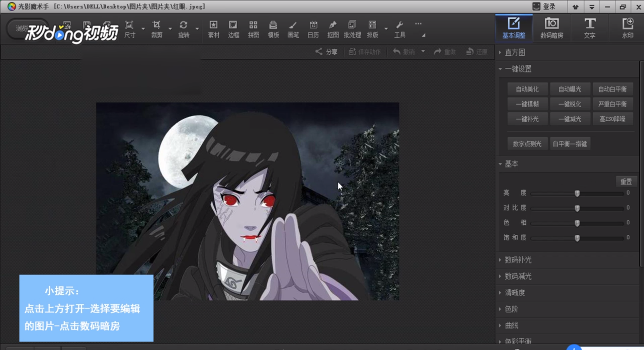Open dropdown arrow next to 尺寸
The image size is (644, 350).
(143, 29)
